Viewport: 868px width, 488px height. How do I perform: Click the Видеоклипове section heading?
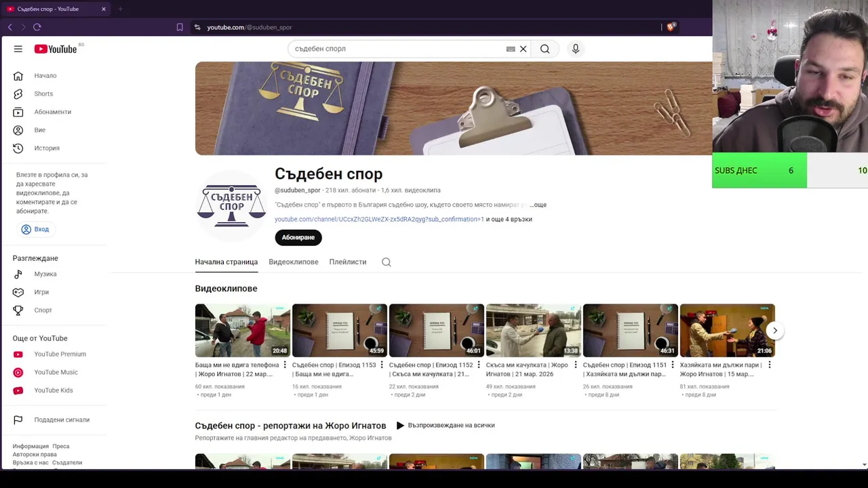tap(226, 289)
